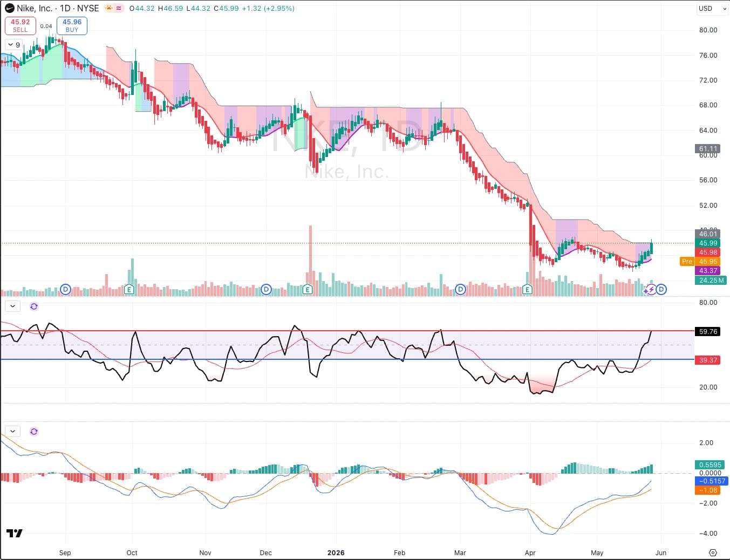This screenshot has width=730, height=560.
Task: Click the gray 61.11 price label
Action: [x=708, y=149]
